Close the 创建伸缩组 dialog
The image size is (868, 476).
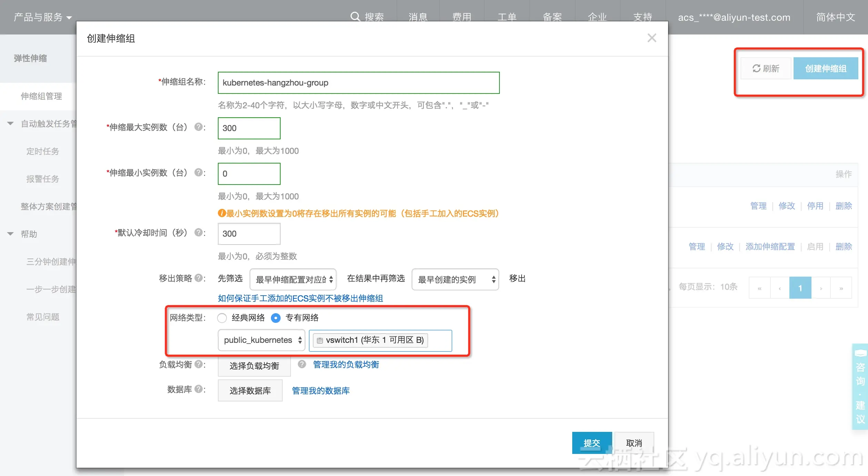tap(652, 38)
